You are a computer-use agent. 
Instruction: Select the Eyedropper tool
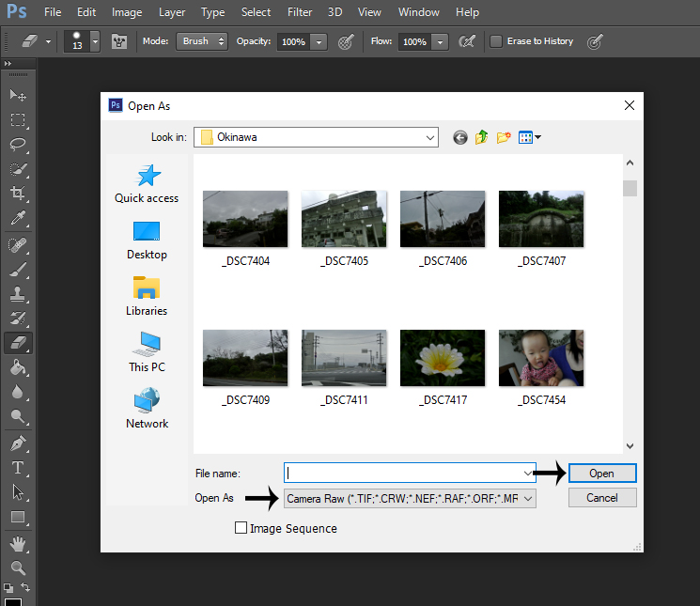click(17, 218)
